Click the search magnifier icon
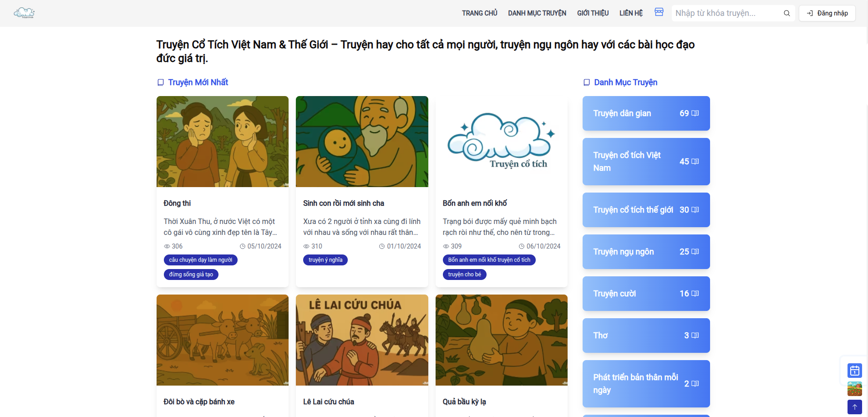The width and height of the screenshot is (868, 417). pos(787,13)
